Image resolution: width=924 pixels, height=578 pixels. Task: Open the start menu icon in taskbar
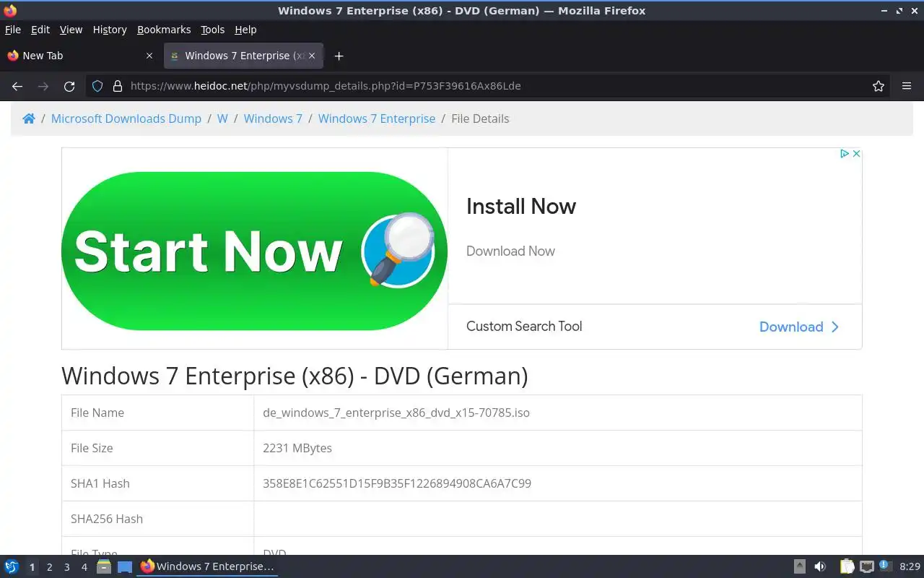click(12, 566)
